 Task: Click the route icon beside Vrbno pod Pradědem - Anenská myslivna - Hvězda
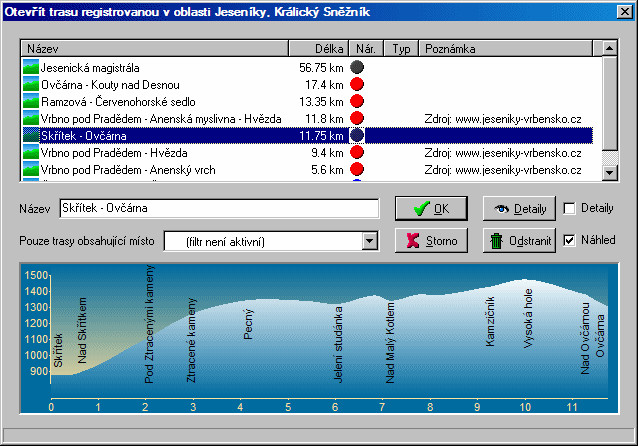31,118
